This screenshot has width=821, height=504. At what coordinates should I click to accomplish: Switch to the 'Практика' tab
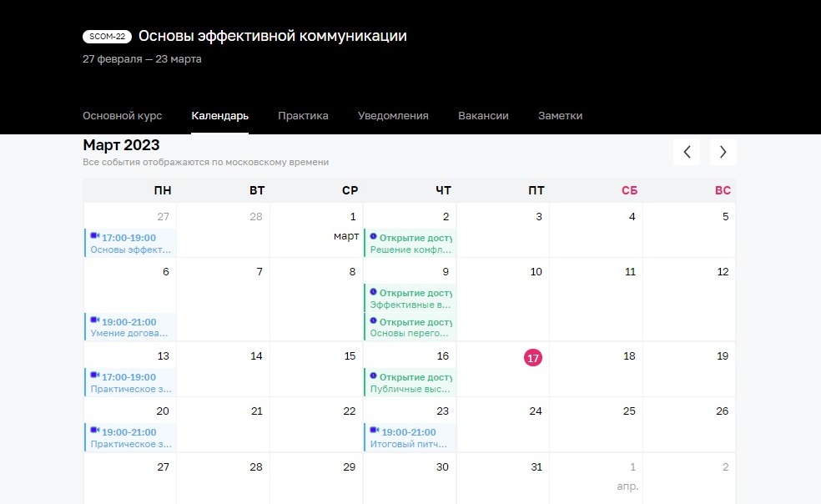pos(303,115)
